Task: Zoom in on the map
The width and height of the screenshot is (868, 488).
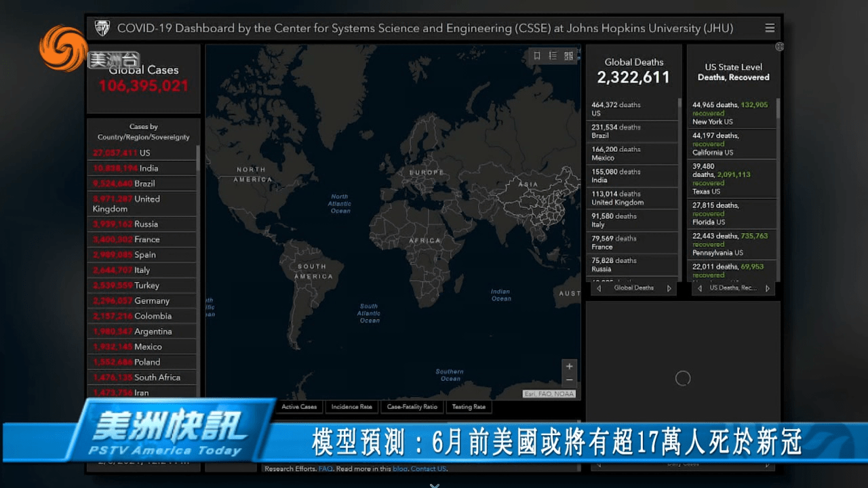Action: (x=570, y=366)
